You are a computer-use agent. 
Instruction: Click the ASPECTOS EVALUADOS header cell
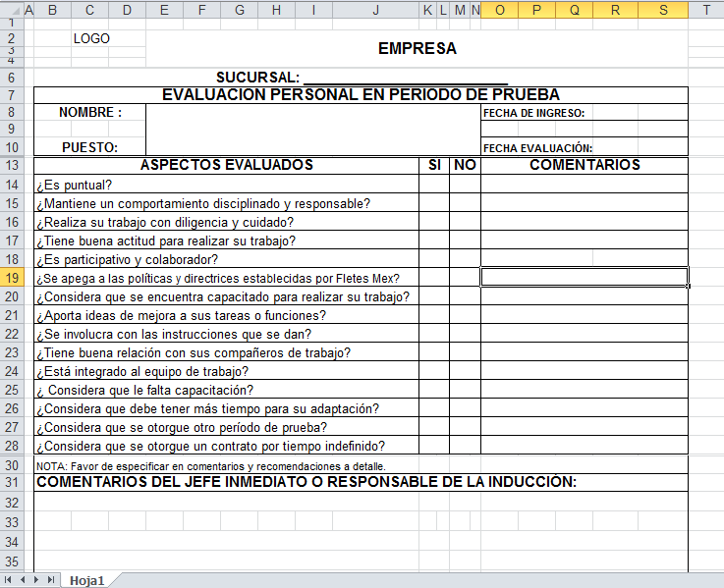pos(226,165)
